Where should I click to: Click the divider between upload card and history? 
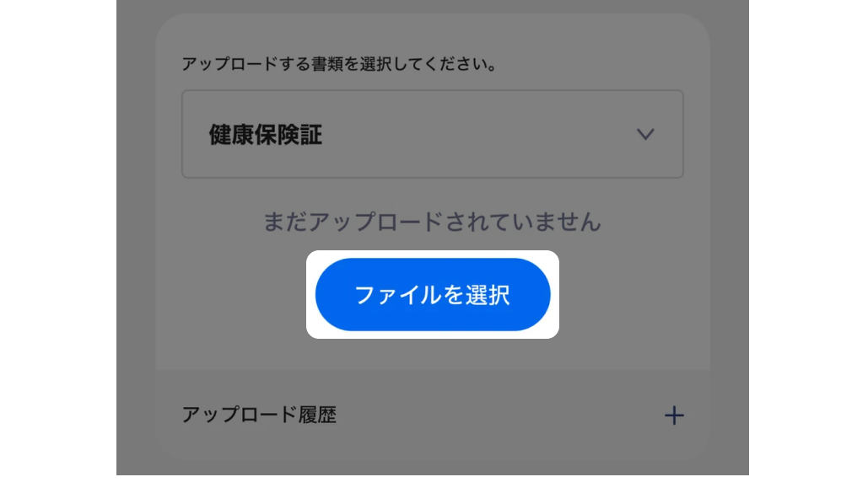[433, 370]
